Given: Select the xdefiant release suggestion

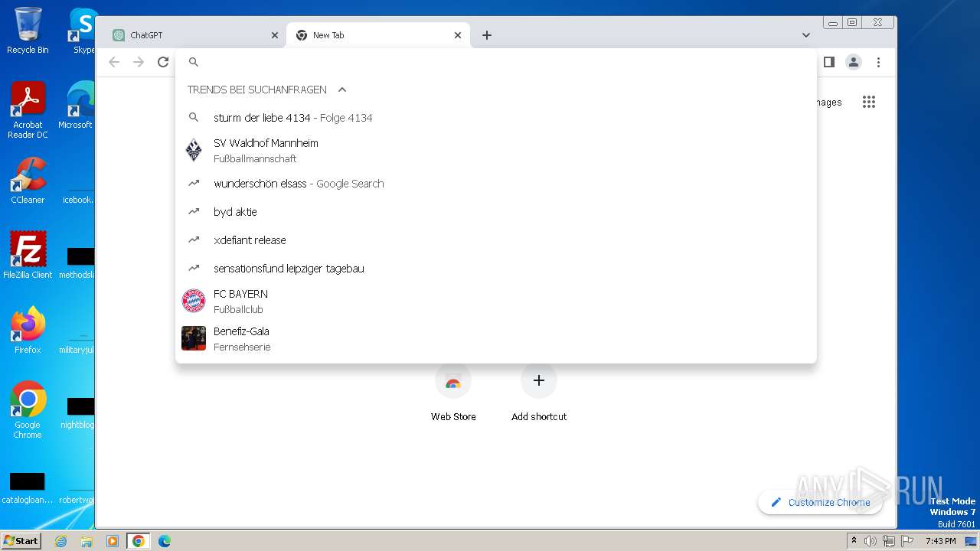Looking at the screenshot, I should click(496, 240).
